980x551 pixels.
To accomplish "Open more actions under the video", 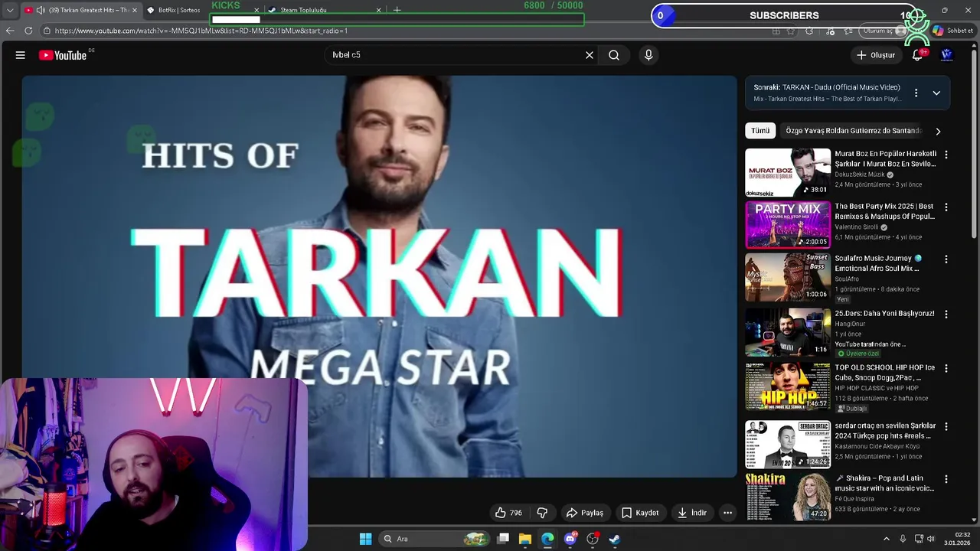I will tap(727, 513).
